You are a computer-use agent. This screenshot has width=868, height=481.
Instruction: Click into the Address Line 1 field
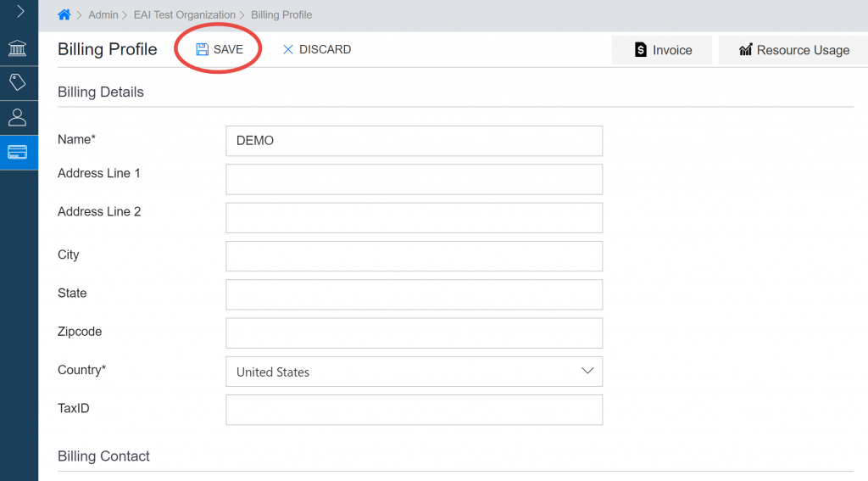click(414, 179)
